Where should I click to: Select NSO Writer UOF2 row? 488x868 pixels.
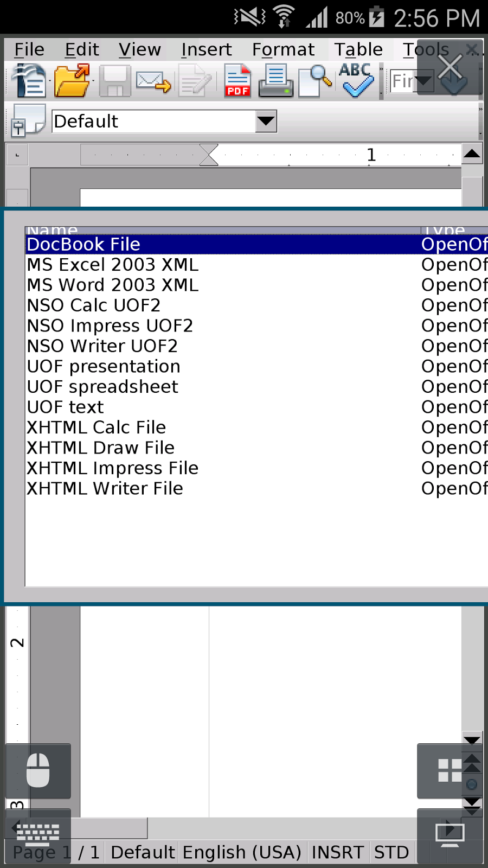pos(256,346)
